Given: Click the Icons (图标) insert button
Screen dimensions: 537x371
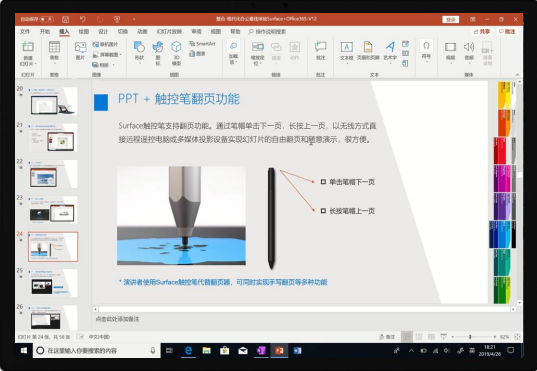Looking at the screenshot, I should 158,52.
